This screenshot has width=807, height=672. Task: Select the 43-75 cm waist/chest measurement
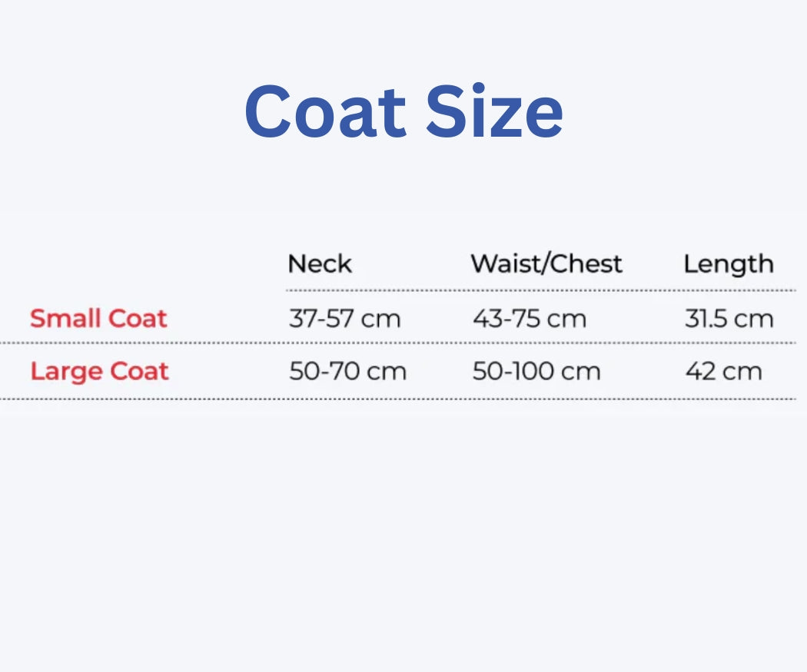[x=529, y=318]
